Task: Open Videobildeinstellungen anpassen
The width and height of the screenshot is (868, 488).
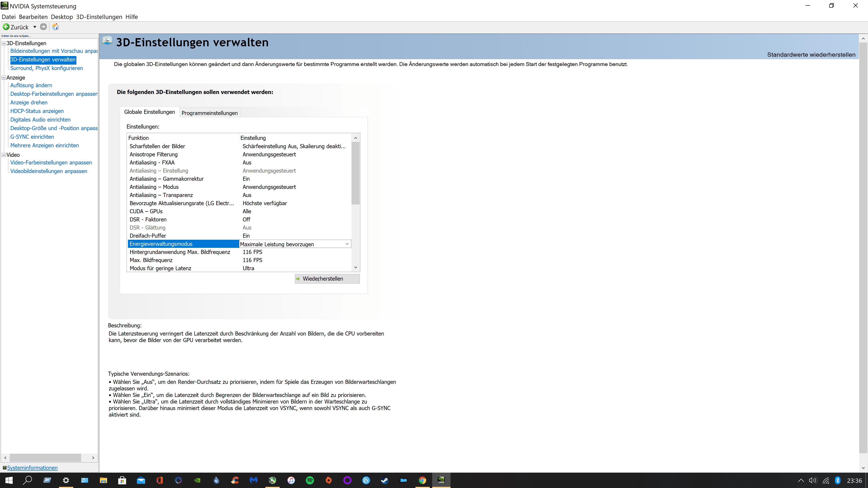Action: pyautogui.click(x=49, y=171)
